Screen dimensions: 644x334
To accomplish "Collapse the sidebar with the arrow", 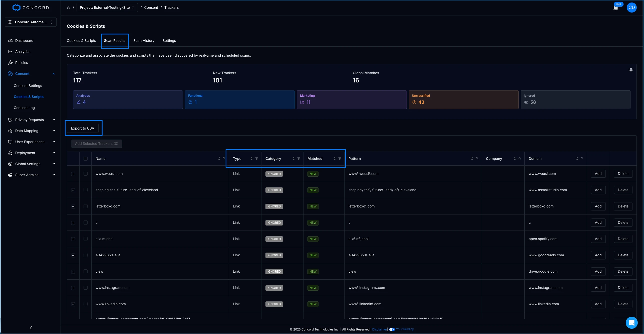I will click(x=31, y=328).
